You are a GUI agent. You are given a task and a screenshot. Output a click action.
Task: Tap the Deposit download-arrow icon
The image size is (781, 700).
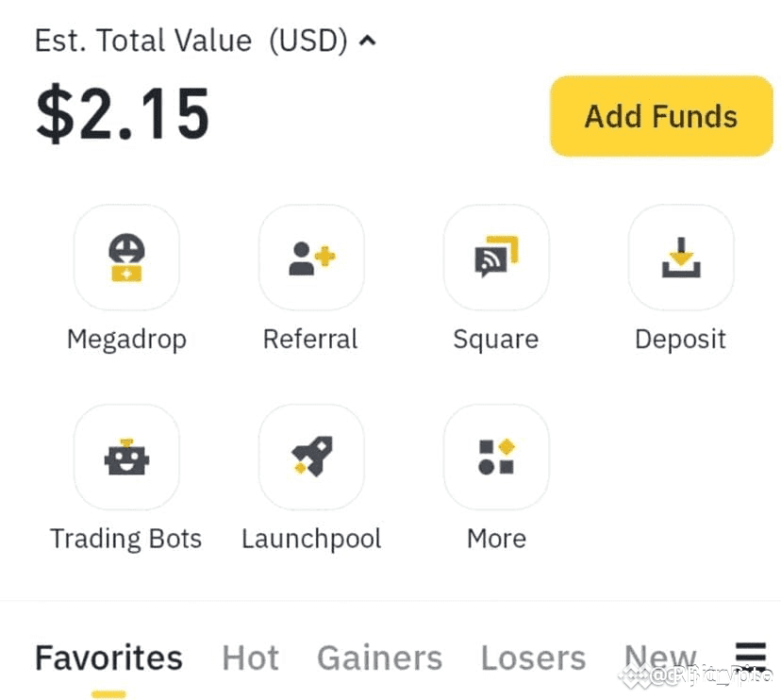point(681,258)
